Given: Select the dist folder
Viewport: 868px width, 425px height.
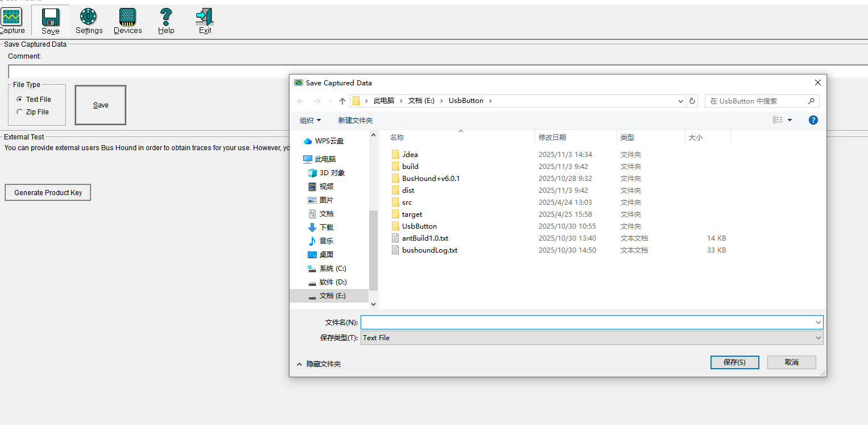Looking at the screenshot, I should coord(408,191).
